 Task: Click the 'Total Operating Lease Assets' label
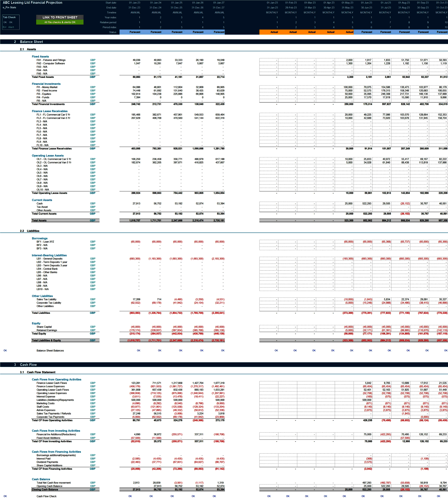click(49, 193)
